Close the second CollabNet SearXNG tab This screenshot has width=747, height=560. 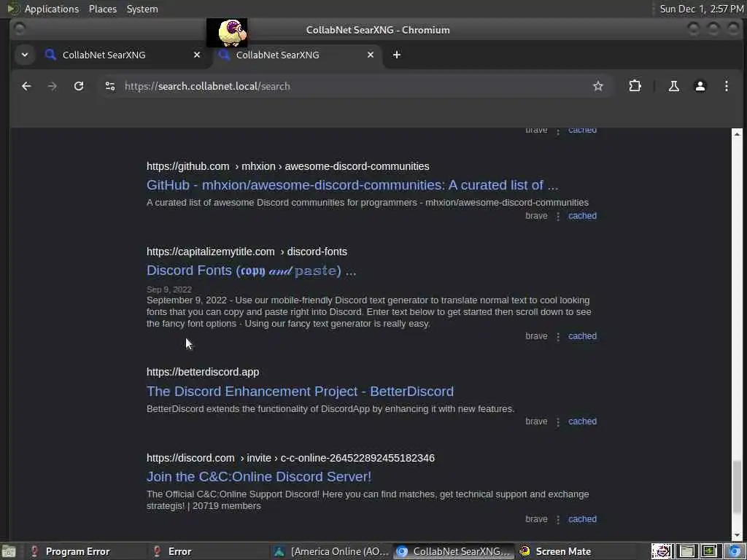point(370,55)
